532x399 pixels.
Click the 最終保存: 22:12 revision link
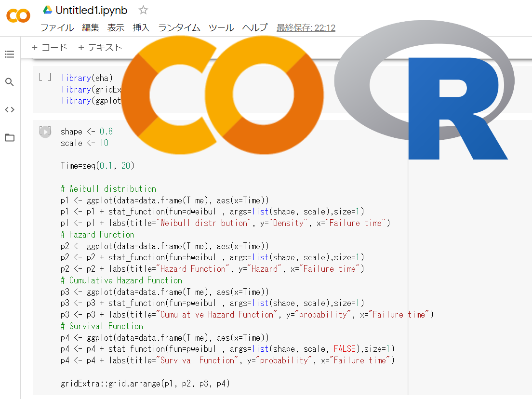[x=306, y=28]
